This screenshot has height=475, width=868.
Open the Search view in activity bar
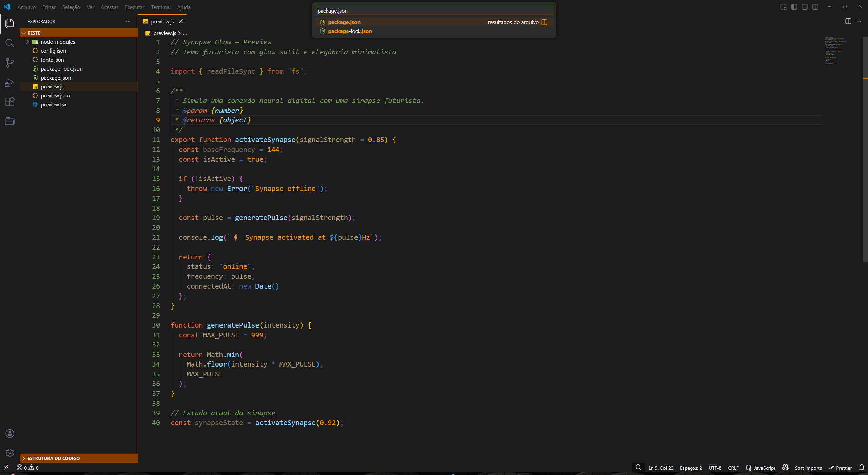[9, 43]
